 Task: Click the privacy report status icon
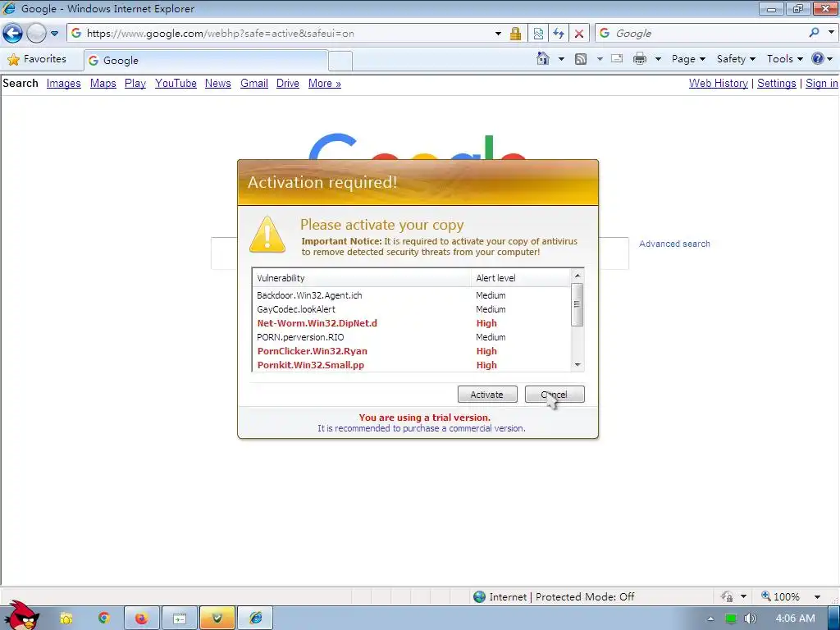click(727, 597)
